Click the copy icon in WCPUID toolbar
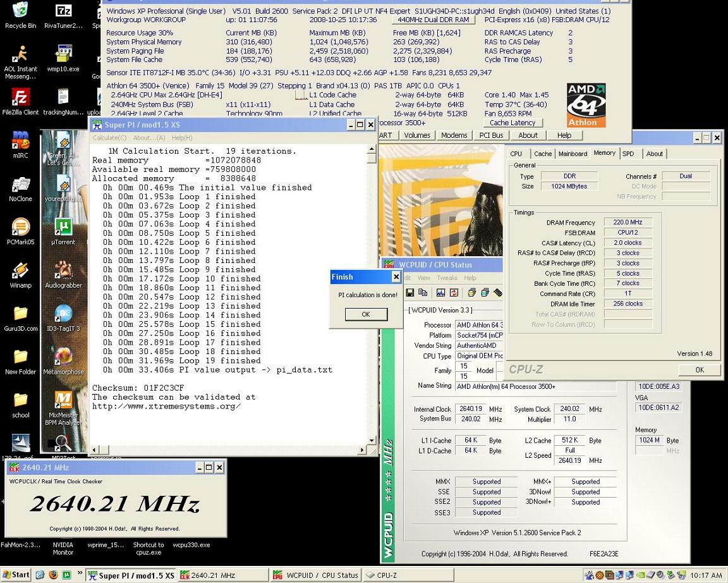728x583 pixels. click(423, 292)
